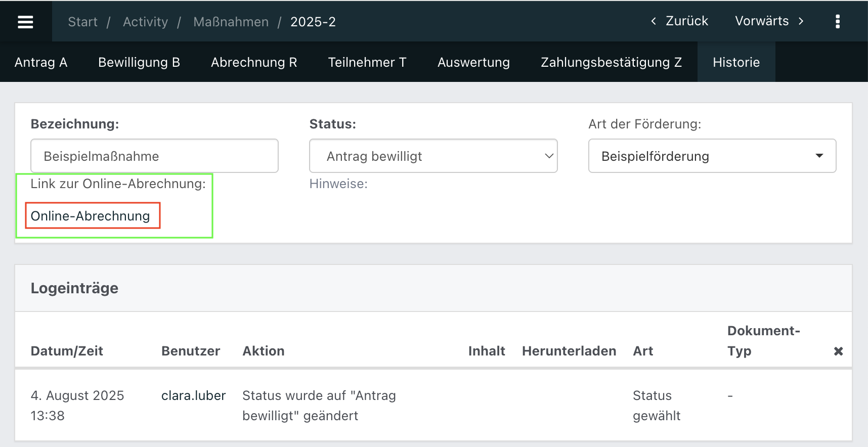Viewport: 868px width, 447px height.
Task: Open the hamburger navigation menu
Action: (25, 22)
